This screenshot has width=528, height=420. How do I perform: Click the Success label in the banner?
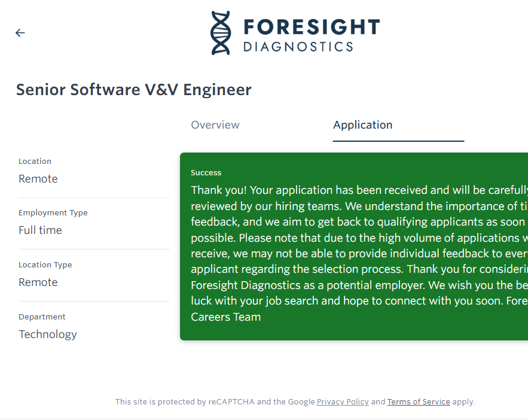pyautogui.click(x=206, y=173)
